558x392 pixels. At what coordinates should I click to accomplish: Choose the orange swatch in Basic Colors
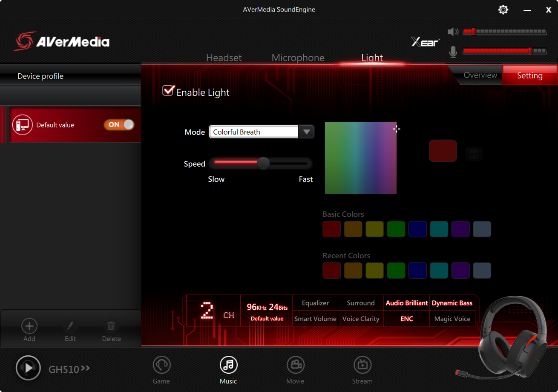[x=353, y=229]
